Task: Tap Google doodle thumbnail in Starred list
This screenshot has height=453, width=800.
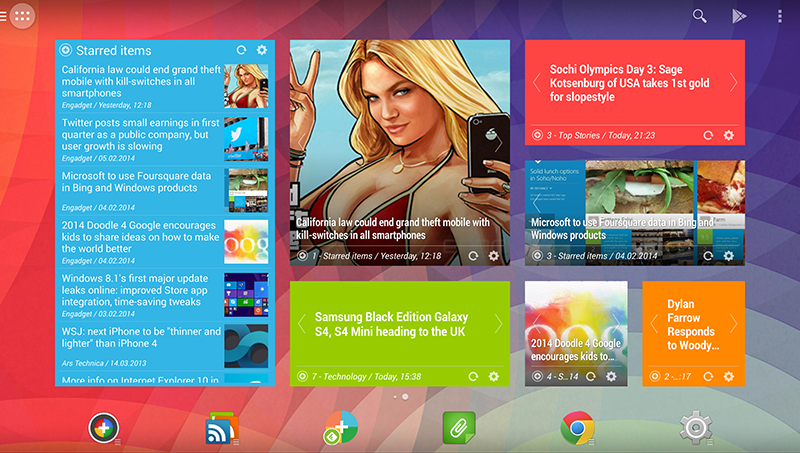Action: point(246,242)
